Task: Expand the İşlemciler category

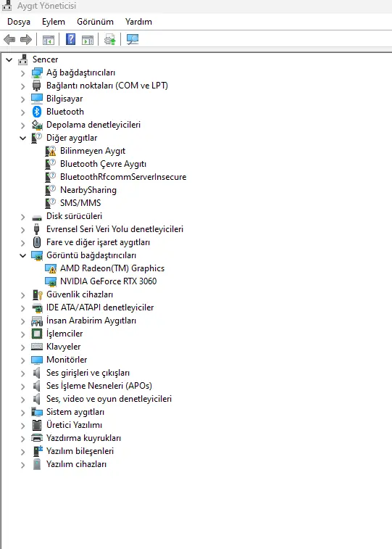Action: (22, 334)
